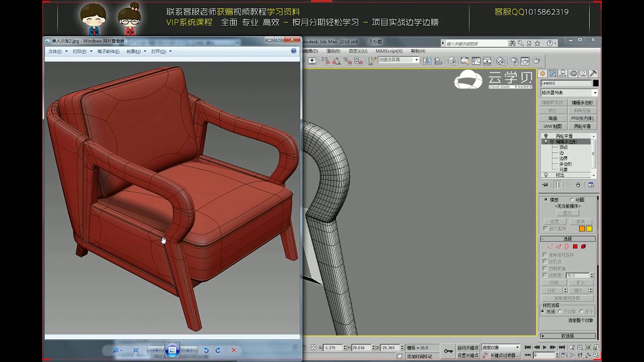
Task: Select Vertex sub-object mode icon
Action: point(549,246)
